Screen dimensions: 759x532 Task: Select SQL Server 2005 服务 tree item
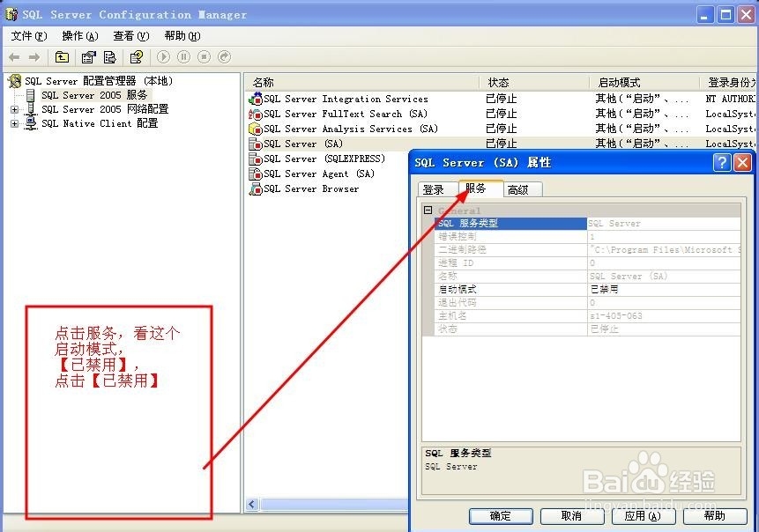coord(94,95)
